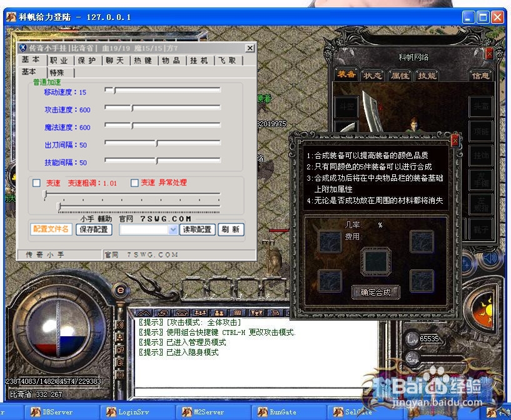511x420 pixels.
Task: Open the config profile dropdown
Action: tap(173, 229)
